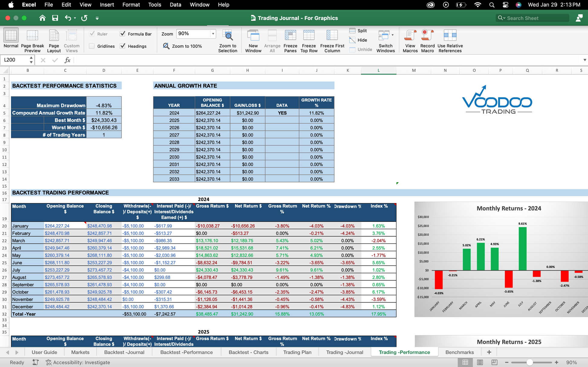Click the Split button
The height and width of the screenshot is (367, 588).
[x=358, y=31]
